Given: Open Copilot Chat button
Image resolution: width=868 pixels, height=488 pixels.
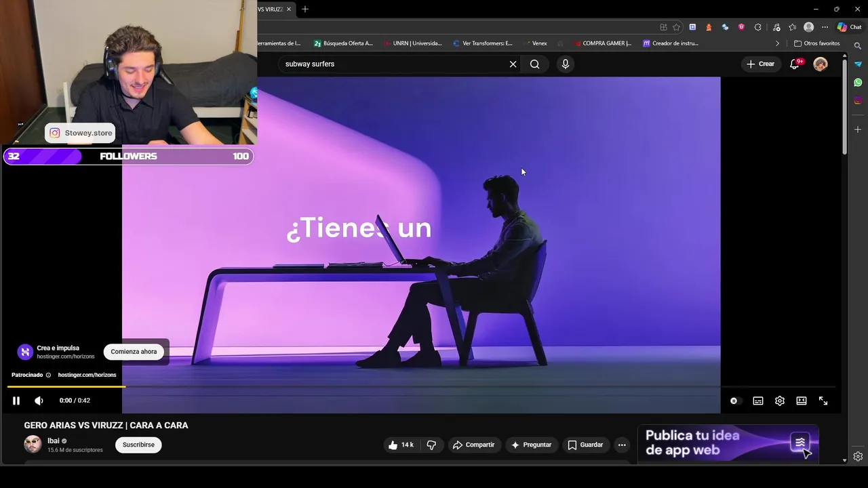Looking at the screenshot, I should tap(849, 27).
